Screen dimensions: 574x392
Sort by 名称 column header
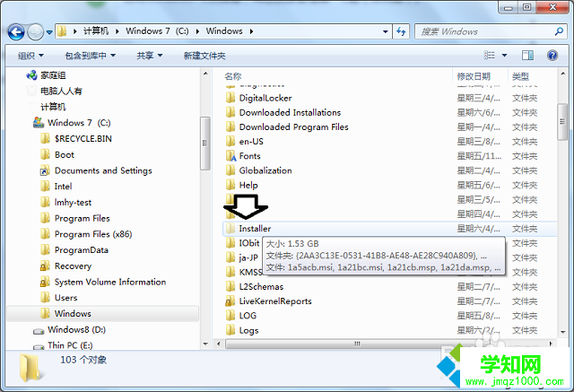pyautogui.click(x=233, y=76)
